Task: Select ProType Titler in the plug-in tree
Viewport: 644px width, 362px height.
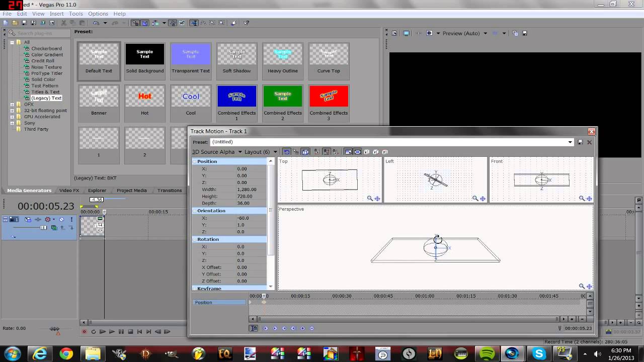Action: pyautogui.click(x=47, y=73)
